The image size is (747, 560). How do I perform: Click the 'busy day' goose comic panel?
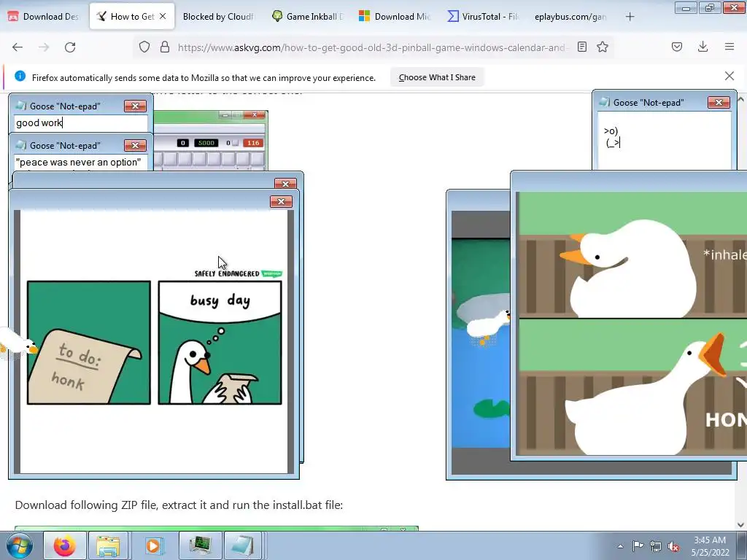click(x=220, y=343)
